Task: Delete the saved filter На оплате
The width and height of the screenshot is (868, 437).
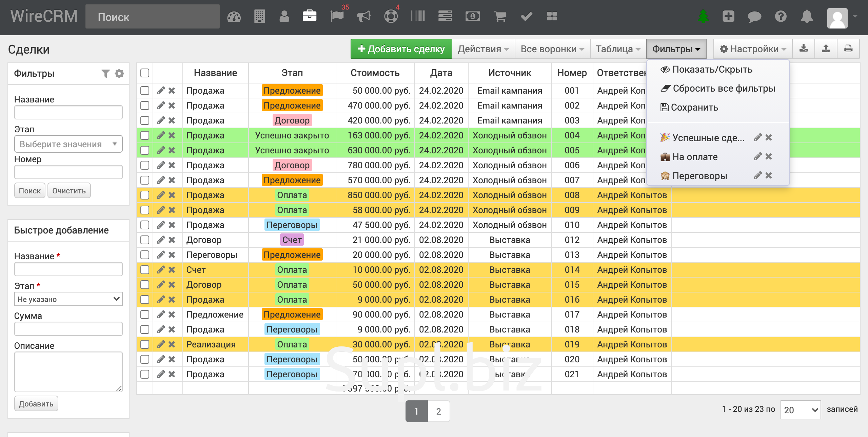Action: coord(769,157)
